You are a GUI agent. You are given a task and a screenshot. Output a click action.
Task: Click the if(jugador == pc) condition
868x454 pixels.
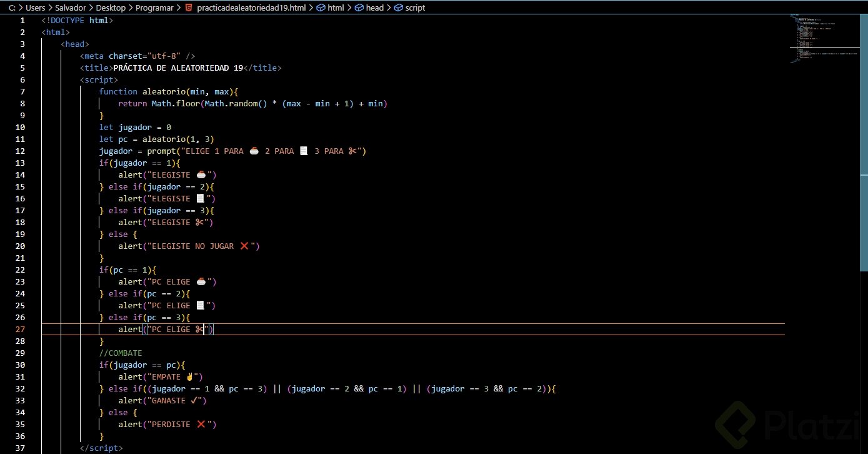[x=142, y=365]
